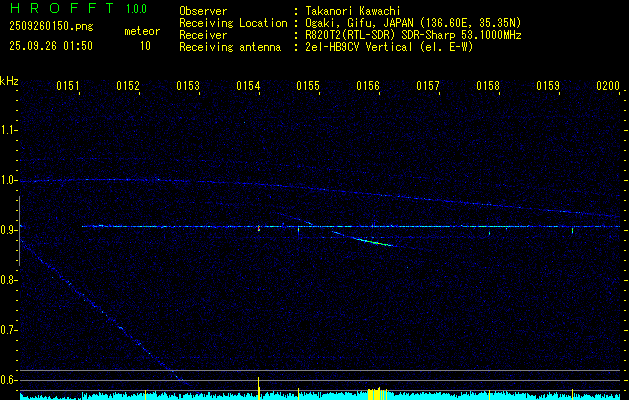Click the 0154 time axis label
629x400 pixels.
[x=248, y=86]
